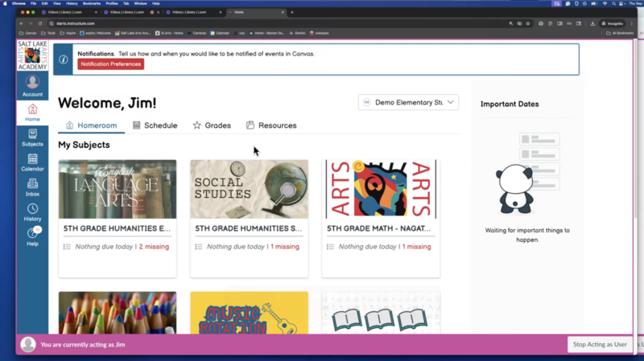Open 5th Grade Math - Nagat... subject link

pyautogui.click(x=378, y=228)
